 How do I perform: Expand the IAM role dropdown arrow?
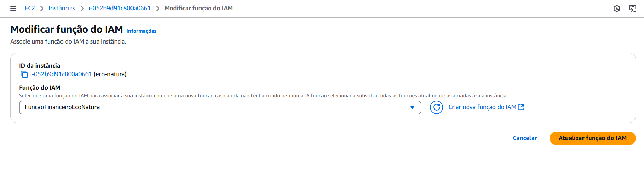(412, 107)
